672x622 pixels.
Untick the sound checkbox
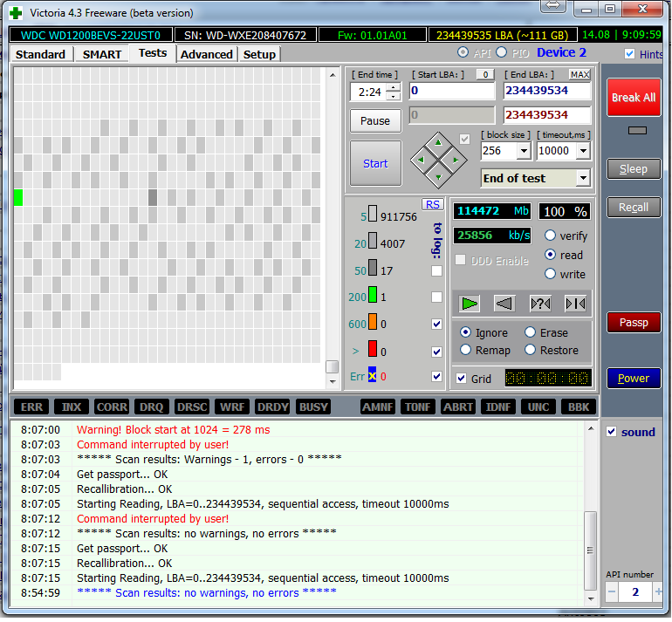[612, 432]
